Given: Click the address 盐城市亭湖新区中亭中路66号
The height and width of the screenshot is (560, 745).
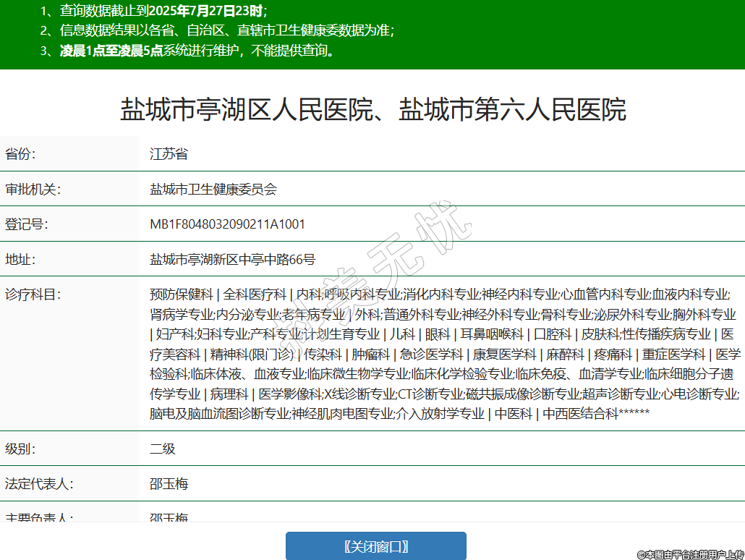Looking at the screenshot, I should tap(232, 259).
